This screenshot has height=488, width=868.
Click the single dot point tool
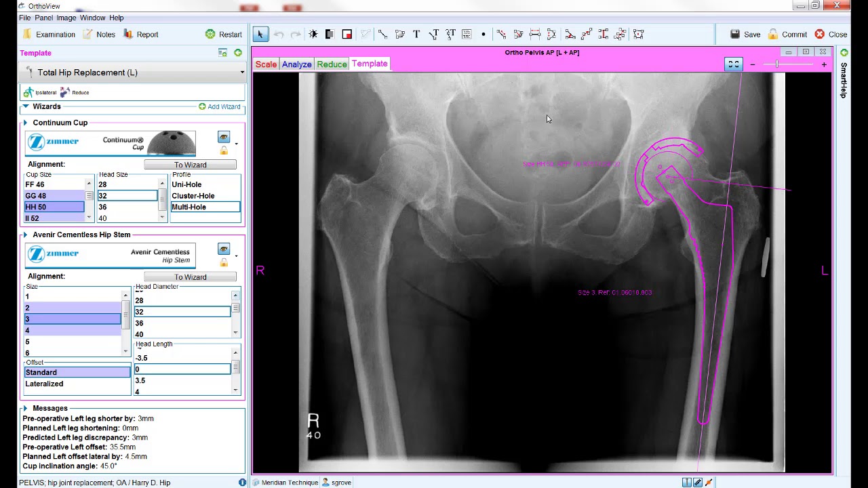coord(484,34)
